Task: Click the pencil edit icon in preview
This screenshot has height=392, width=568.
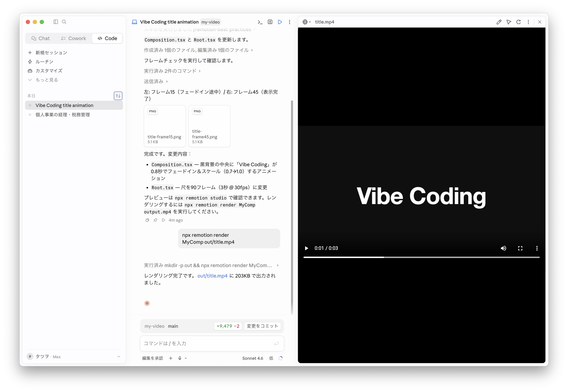Action: 499,22
